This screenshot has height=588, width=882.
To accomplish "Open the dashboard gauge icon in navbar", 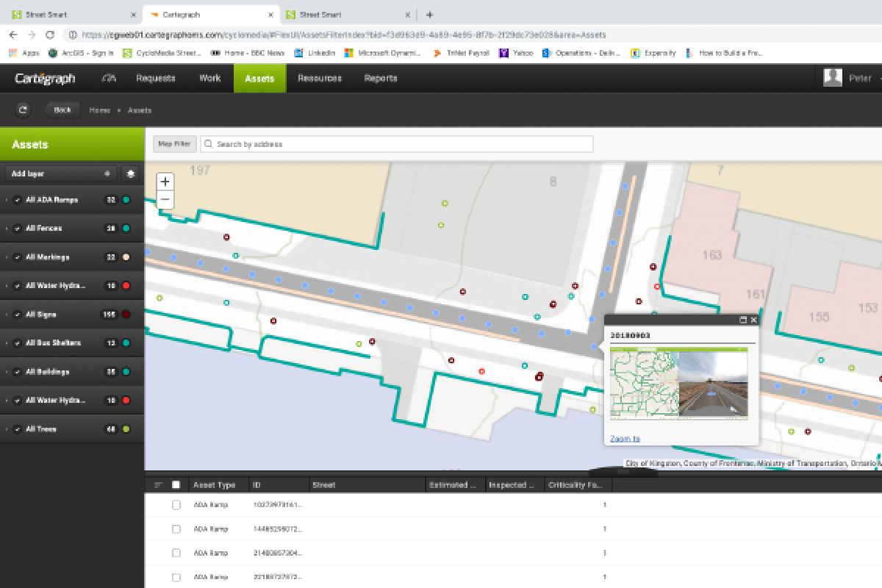I will tap(109, 78).
